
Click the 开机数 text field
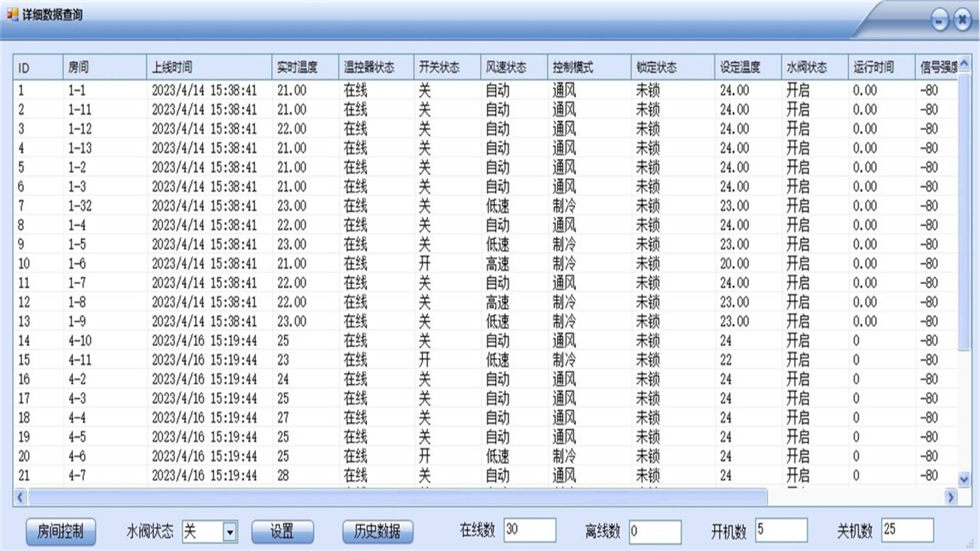click(x=781, y=530)
